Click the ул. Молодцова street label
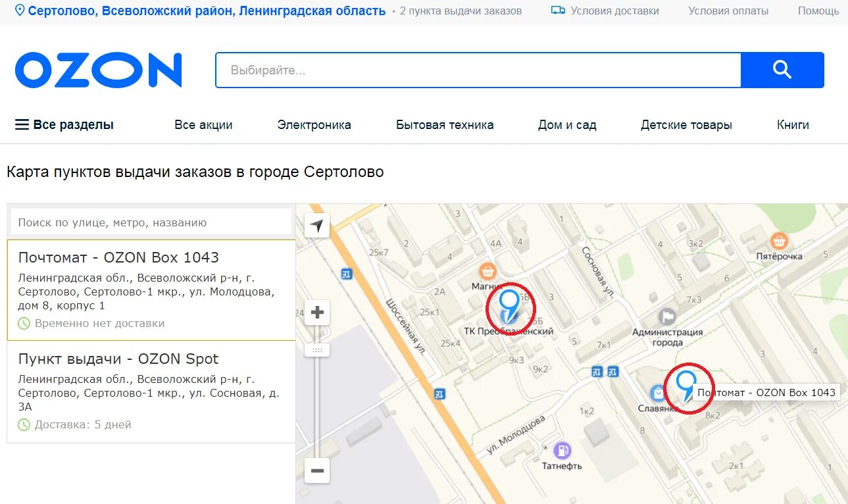 click(516, 434)
